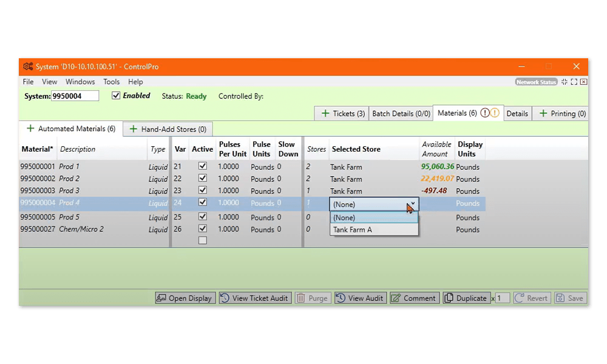Image resolution: width=607 pixels, height=364 pixels.
Task: Click Var value 26
Action: coord(178,229)
